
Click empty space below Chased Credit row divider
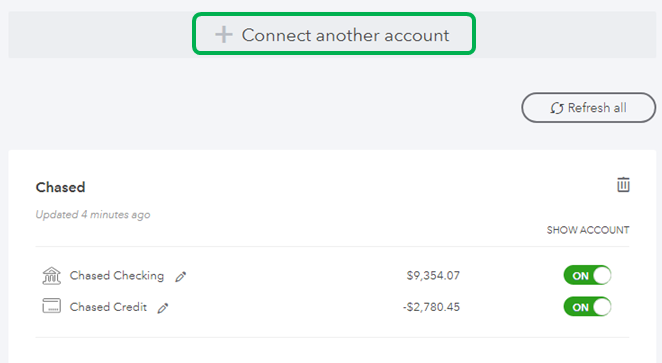332,350
